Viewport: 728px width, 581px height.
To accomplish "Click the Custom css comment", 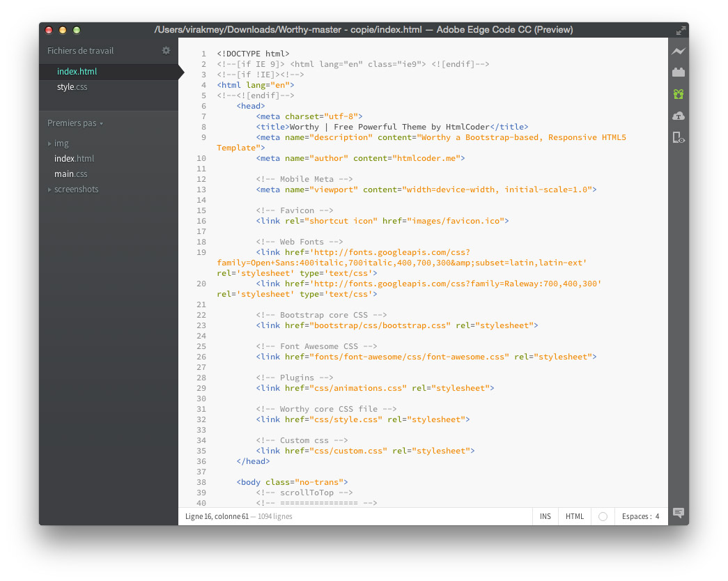I will click(302, 440).
